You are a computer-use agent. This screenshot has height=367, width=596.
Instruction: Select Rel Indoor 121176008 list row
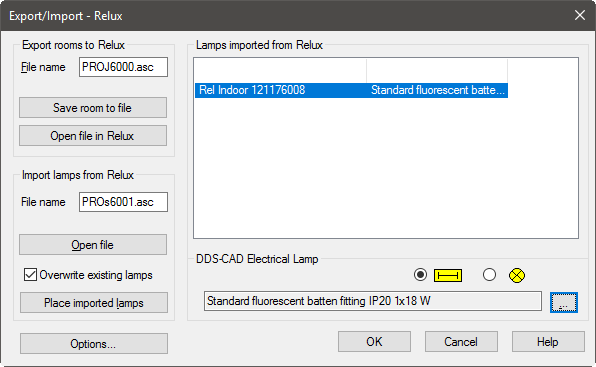[351, 90]
